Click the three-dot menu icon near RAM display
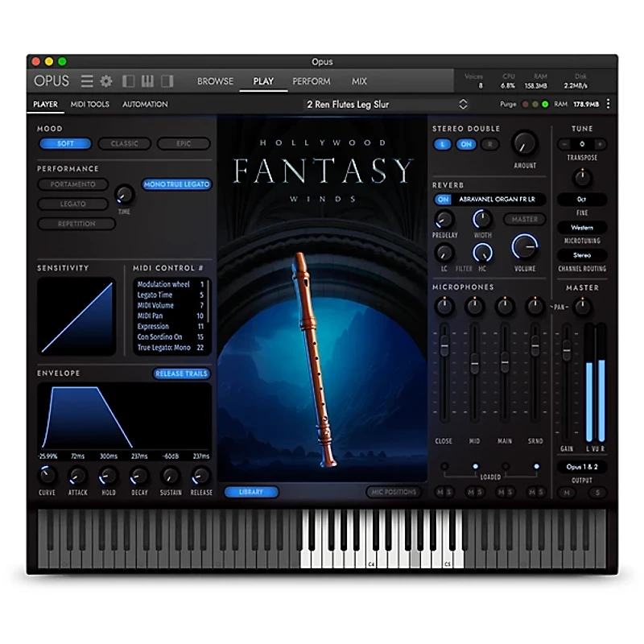 pos(609,104)
